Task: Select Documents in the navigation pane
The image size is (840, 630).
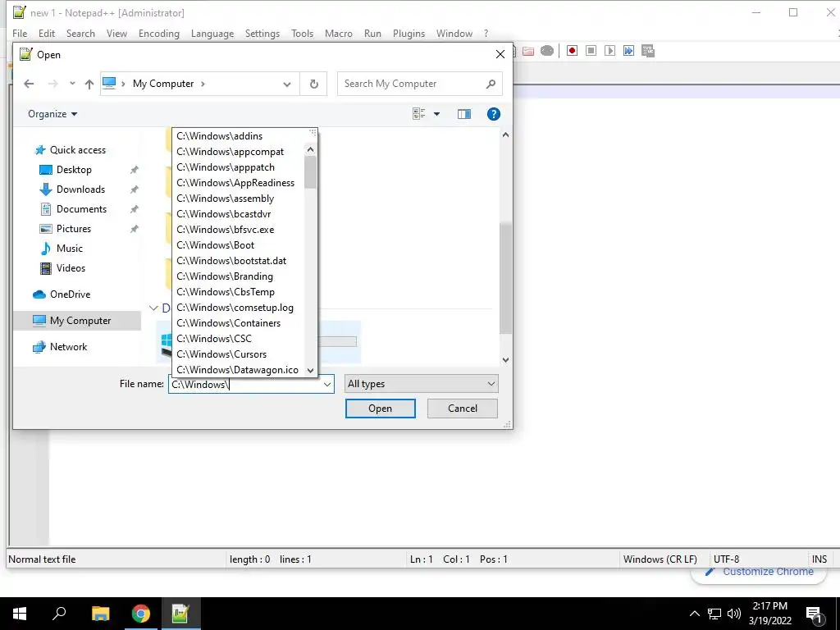Action: [x=81, y=209]
